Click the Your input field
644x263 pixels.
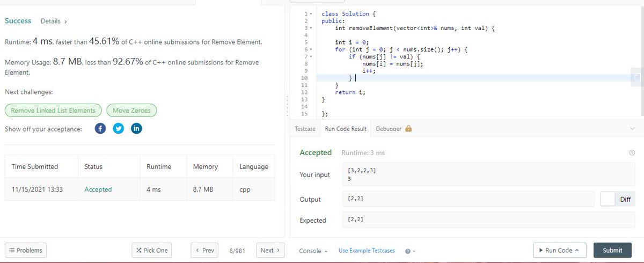(488, 174)
